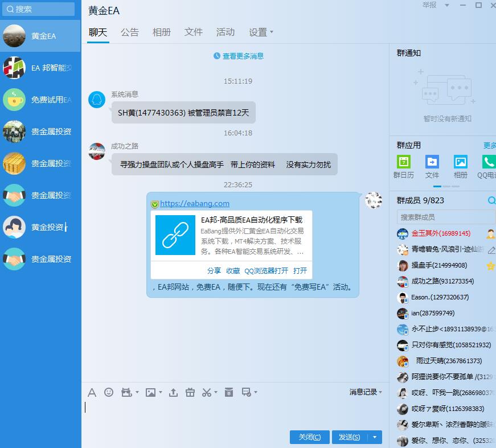Click 成功之路's avatar in the chat

pos(97,151)
